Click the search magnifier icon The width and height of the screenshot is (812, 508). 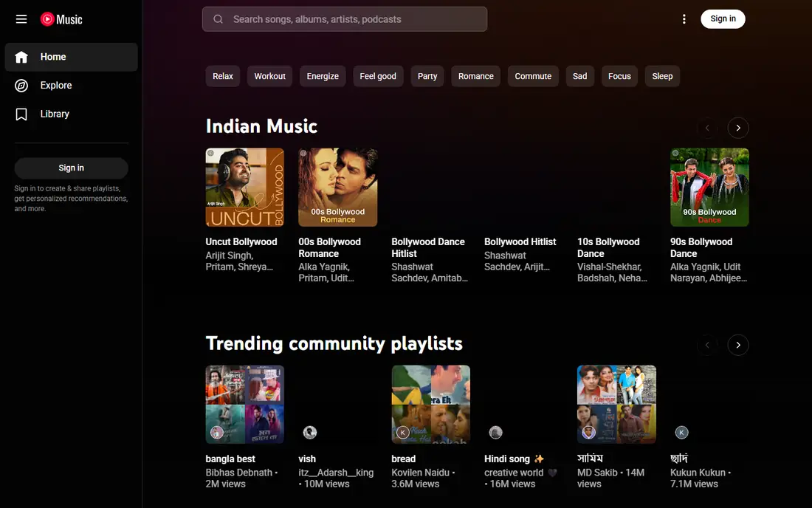218,19
